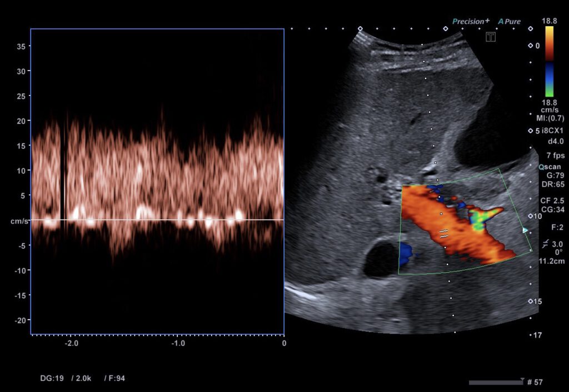Click the d4.0 value
Image resolution: width=569 pixels, height=392 pixels.
click(556, 142)
